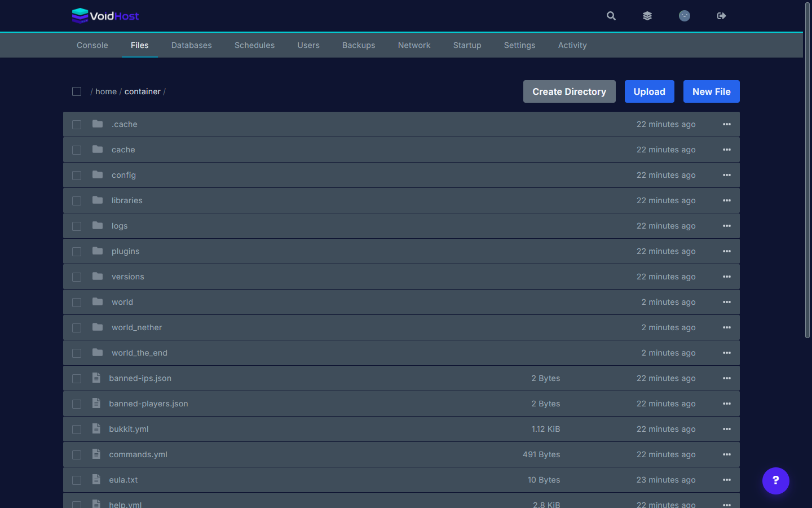Open the user avatar account icon
812x508 pixels.
(x=685, y=16)
